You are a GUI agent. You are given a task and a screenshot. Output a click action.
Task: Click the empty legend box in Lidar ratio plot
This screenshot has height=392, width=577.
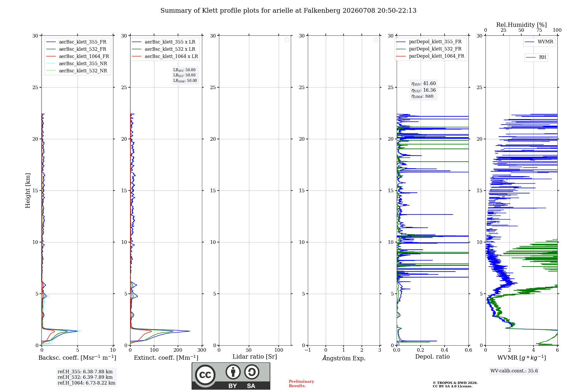tap(287, 40)
